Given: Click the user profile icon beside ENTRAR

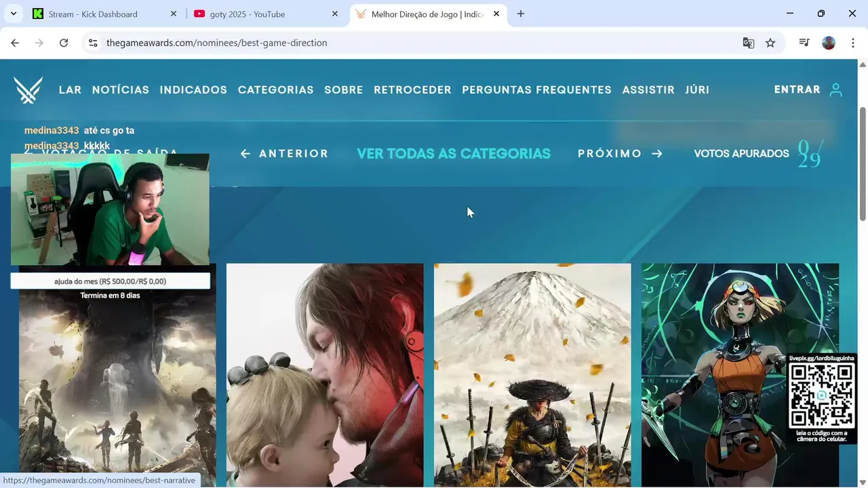Looking at the screenshot, I should [x=836, y=89].
